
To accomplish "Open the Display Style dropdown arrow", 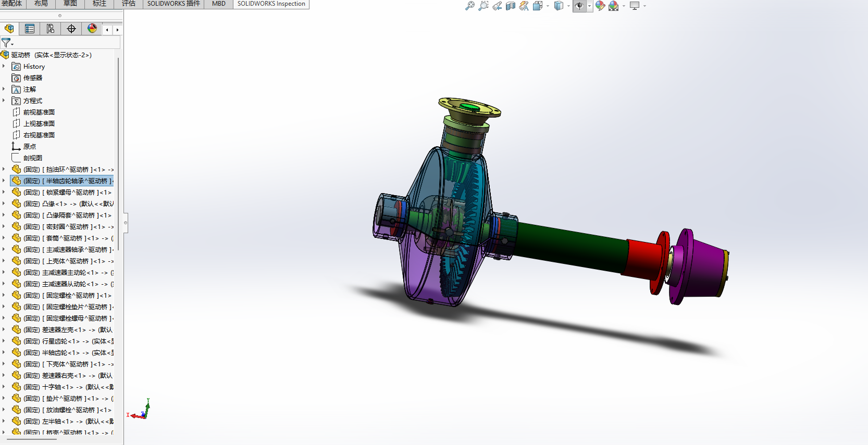I will (568, 6).
